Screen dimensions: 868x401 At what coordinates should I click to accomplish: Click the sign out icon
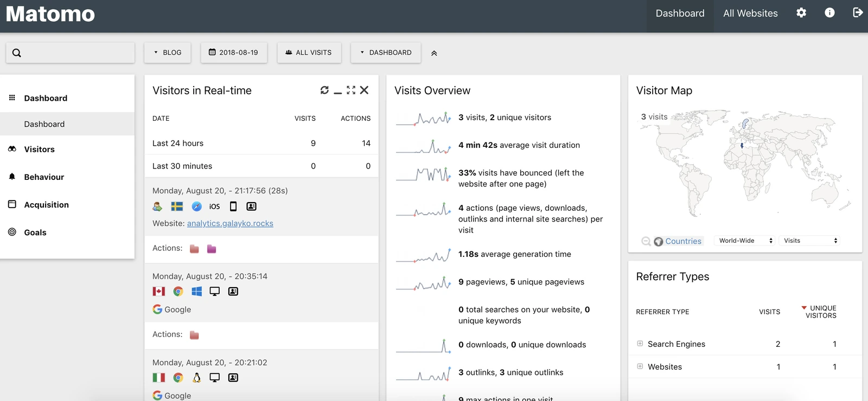click(857, 13)
